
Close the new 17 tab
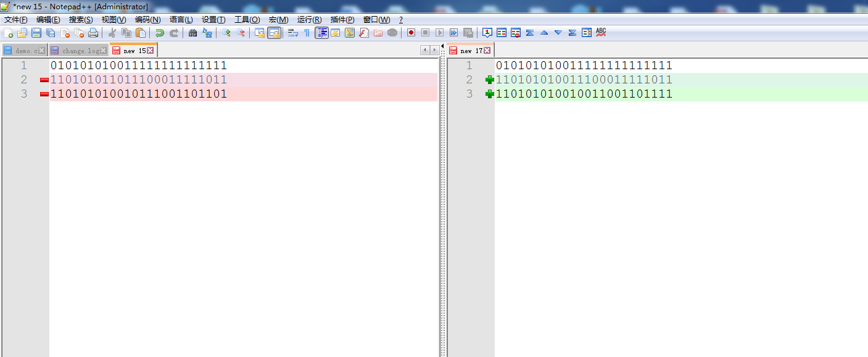pyautogui.click(x=487, y=51)
